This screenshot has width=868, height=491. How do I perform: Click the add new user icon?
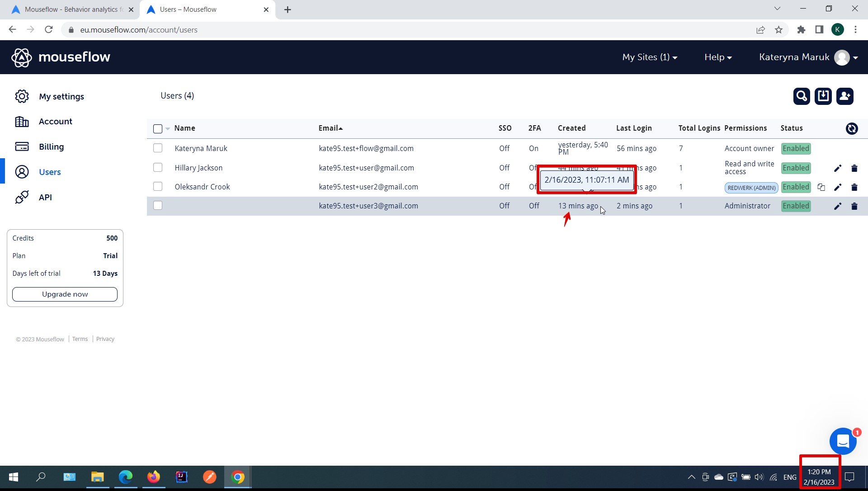845,96
